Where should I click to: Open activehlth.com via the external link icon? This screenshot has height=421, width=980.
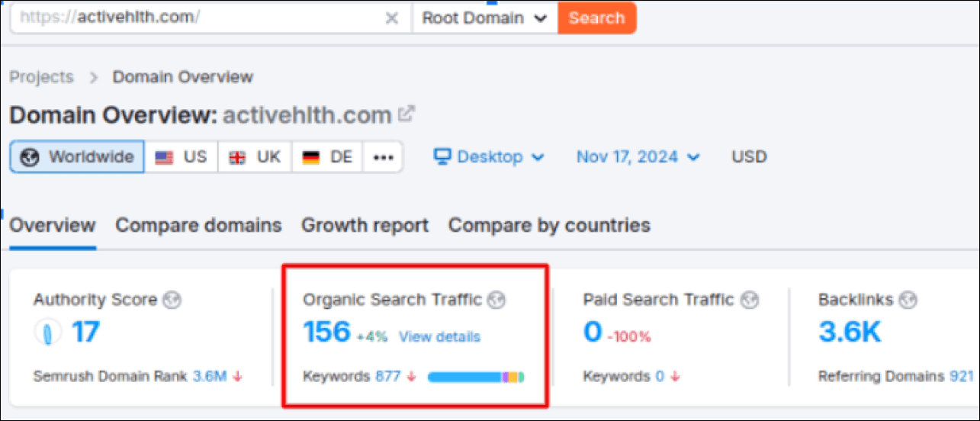point(406,114)
